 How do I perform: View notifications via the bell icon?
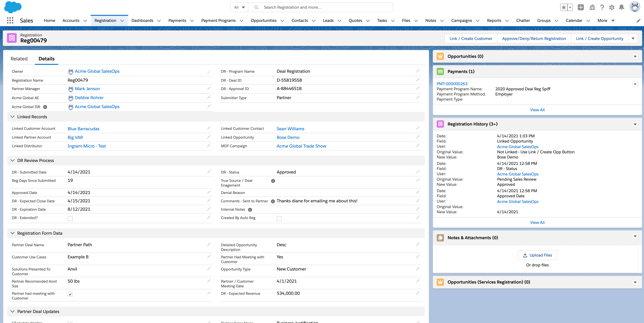pos(622,7)
